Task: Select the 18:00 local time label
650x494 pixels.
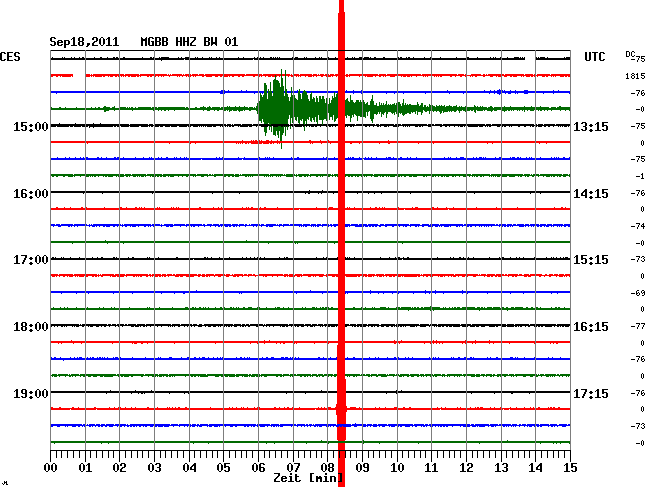Action: coord(31,327)
